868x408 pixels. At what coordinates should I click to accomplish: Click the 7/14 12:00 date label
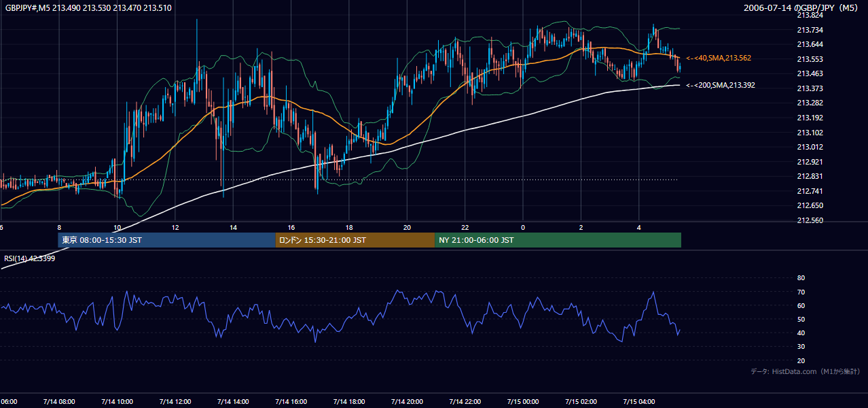click(175, 402)
